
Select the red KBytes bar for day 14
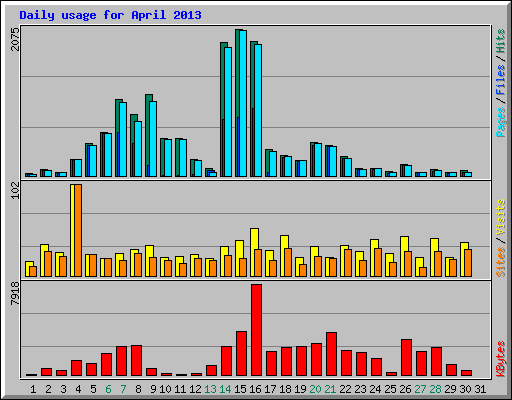[x=226, y=361]
